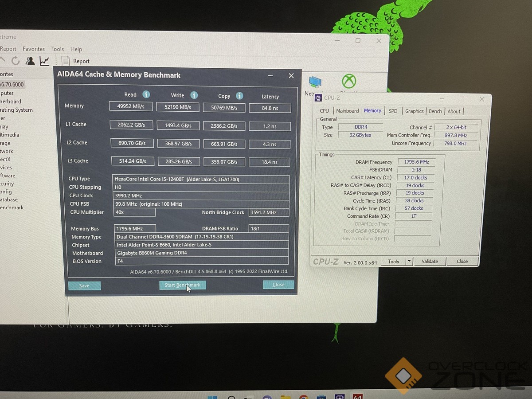Viewport: 532px width, 399px height.
Task: Click the CPU-Z title bar logo icon
Action: pyautogui.click(x=318, y=98)
